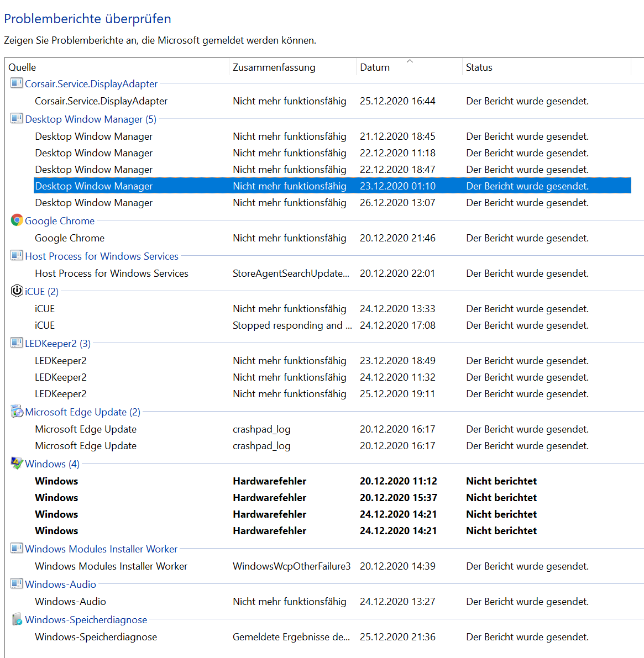Screen dimensions: 644x658
Task: Collapse the Google Chrome group header
Action: 60,221
